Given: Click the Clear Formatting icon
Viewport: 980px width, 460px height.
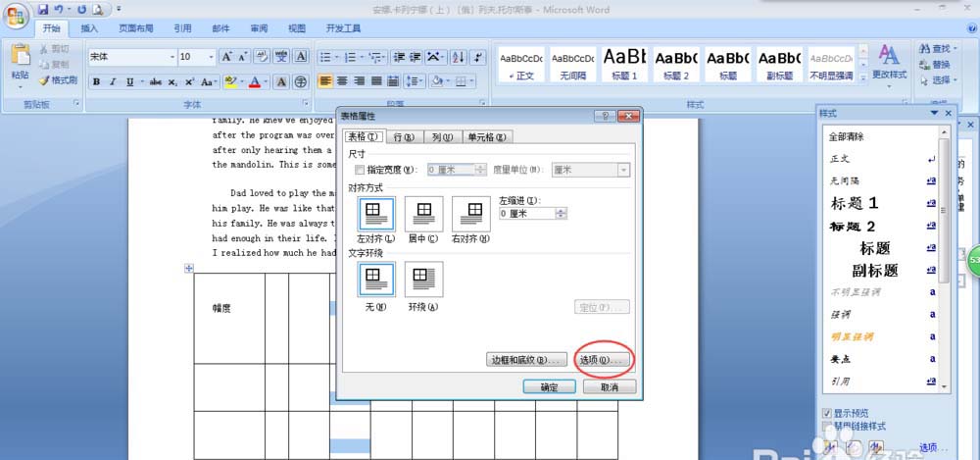Looking at the screenshot, I should coord(262,57).
